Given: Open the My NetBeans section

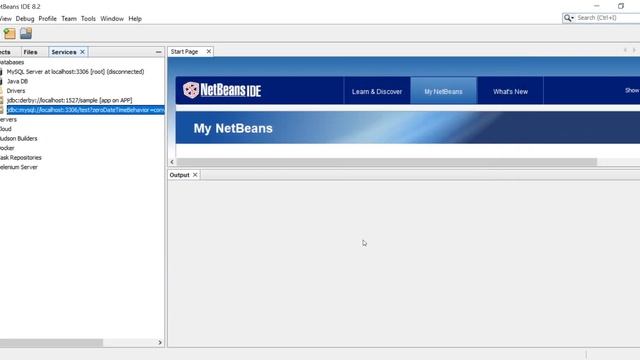Looking at the screenshot, I should [443, 91].
